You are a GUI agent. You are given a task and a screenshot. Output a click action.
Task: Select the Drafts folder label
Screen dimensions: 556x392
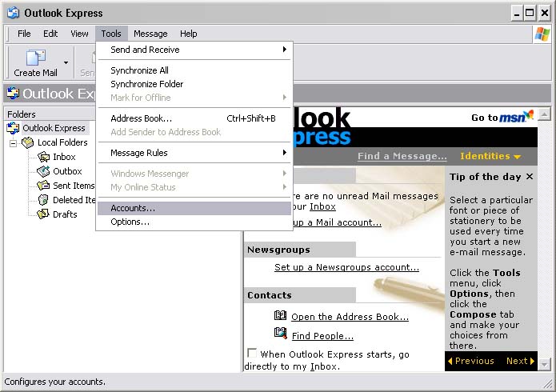pos(65,214)
